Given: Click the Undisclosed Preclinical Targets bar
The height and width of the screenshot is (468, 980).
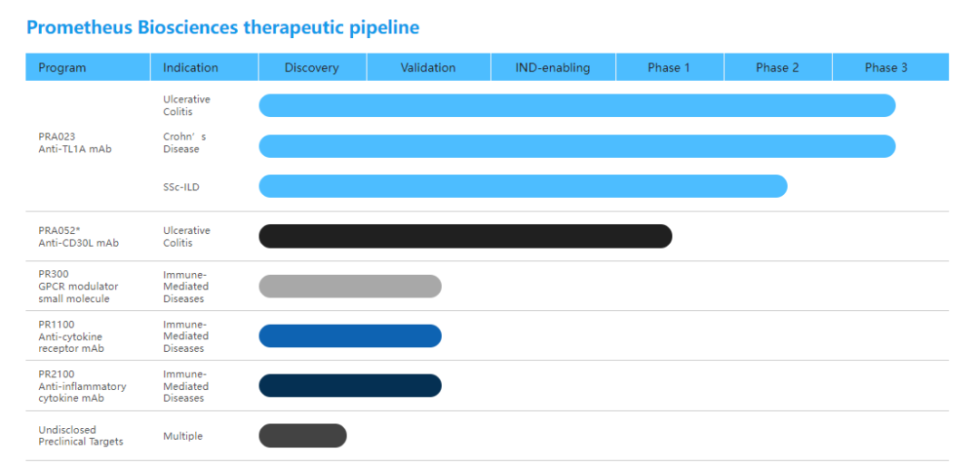Looking at the screenshot, I should point(302,435).
